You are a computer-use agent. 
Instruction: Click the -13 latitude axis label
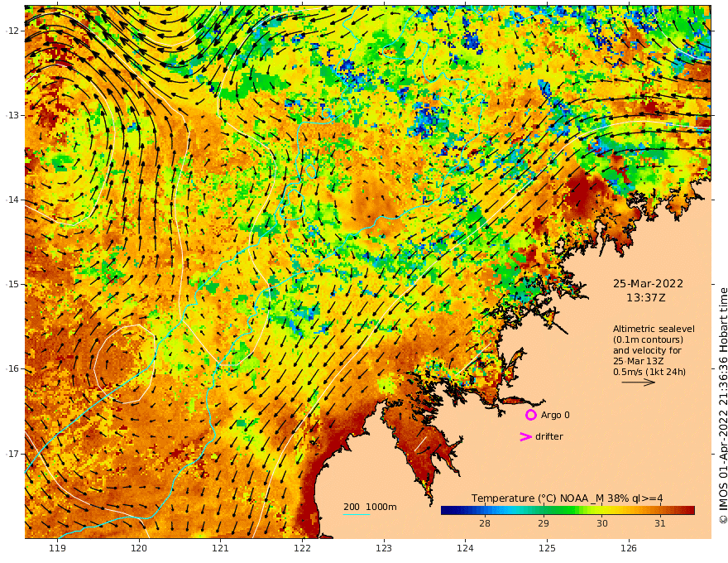[x=12, y=115]
